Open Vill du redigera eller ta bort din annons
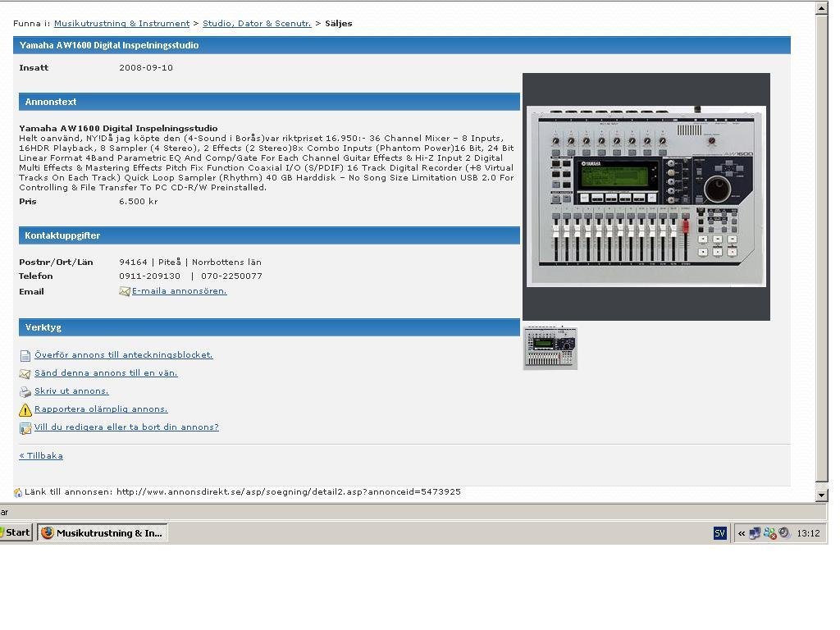This screenshot has height=630, width=840. pos(126,427)
